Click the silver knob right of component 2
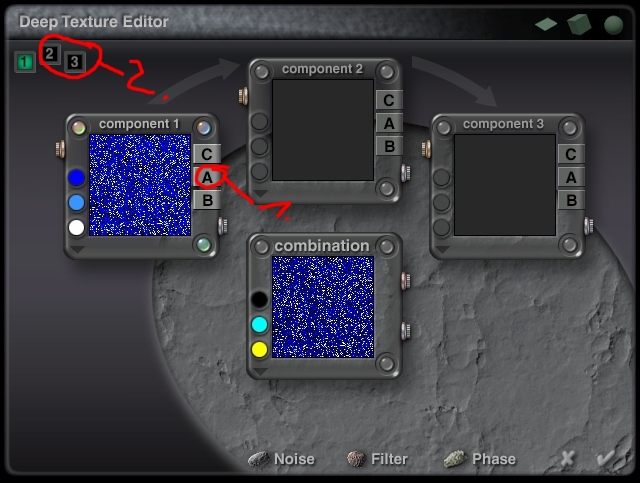The height and width of the screenshot is (483, 640). pyautogui.click(x=406, y=173)
